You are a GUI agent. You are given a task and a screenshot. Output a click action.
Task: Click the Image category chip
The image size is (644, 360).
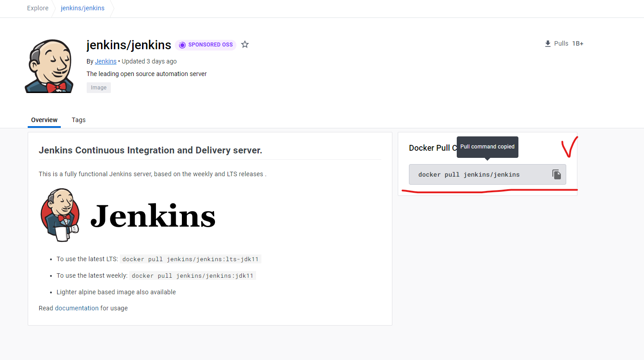[99, 88]
